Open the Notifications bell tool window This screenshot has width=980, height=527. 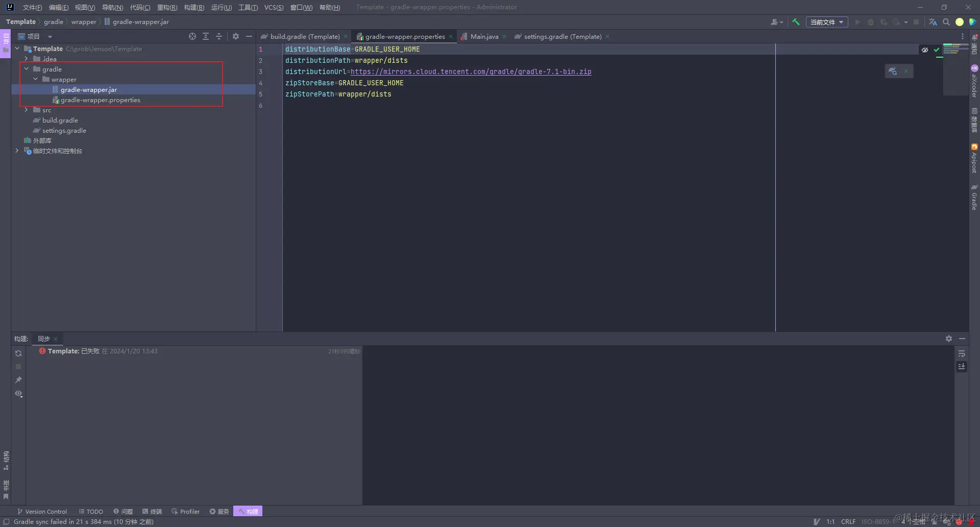point(974,43)
